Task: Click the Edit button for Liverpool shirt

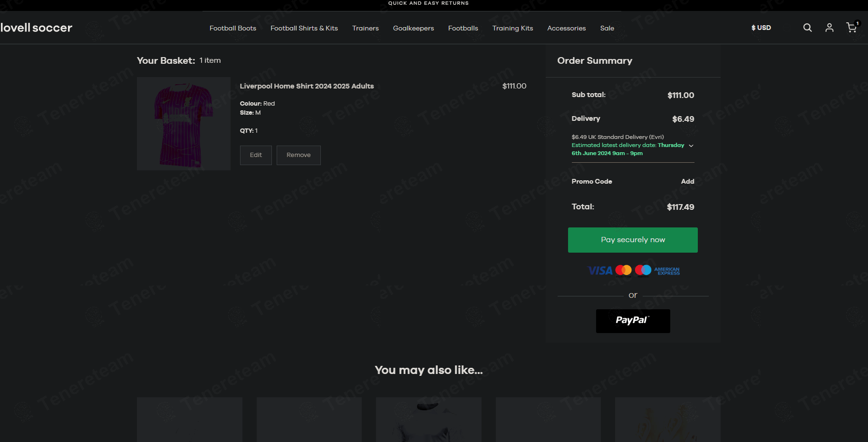Action: pyautogui.click(x=256, y=155)
